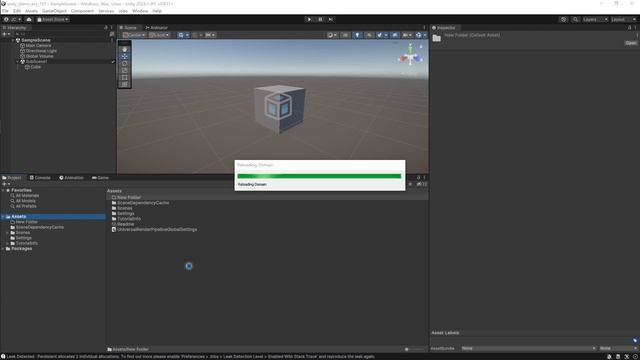This screenshot has width=640, height=360.
Task: Open the Undo History icon in top toolbar
Action: (x=563, y=19)
